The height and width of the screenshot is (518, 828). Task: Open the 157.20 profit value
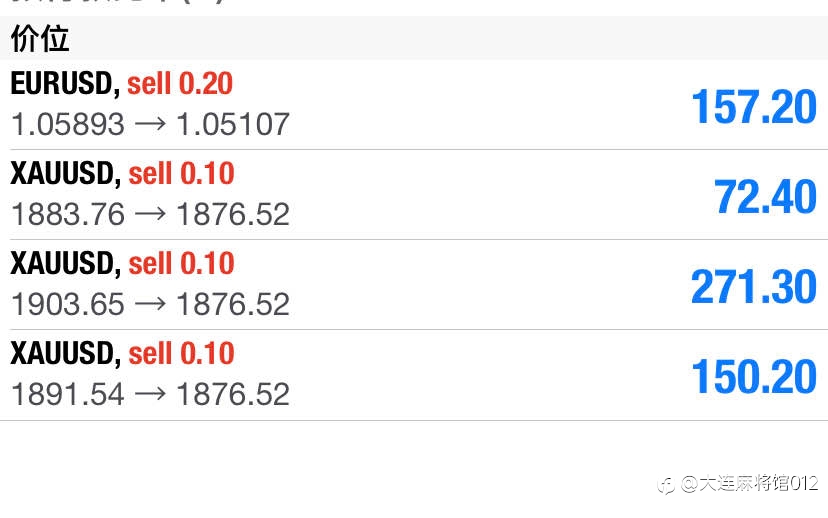coord(754,107)
